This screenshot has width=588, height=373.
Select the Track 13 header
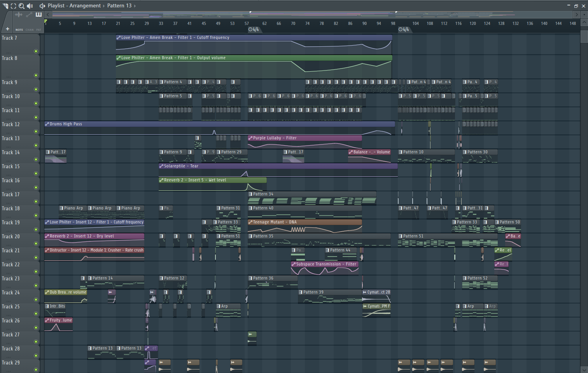pos(20,142)
